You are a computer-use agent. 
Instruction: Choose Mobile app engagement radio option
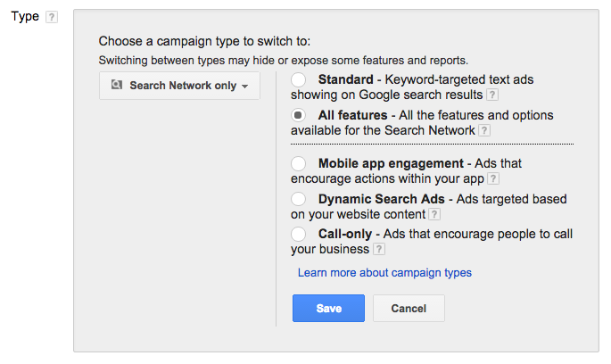(x=299, y=163)
